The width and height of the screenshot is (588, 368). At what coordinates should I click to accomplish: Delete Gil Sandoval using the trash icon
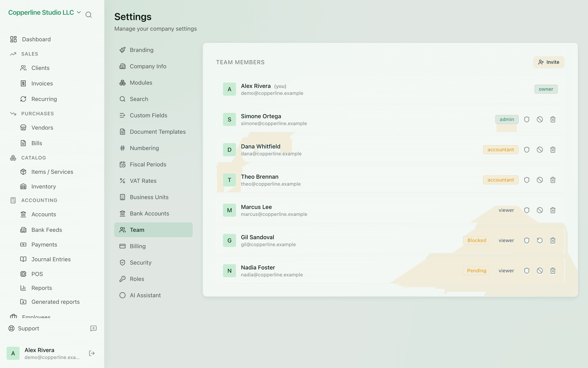[x=553, y=240]
